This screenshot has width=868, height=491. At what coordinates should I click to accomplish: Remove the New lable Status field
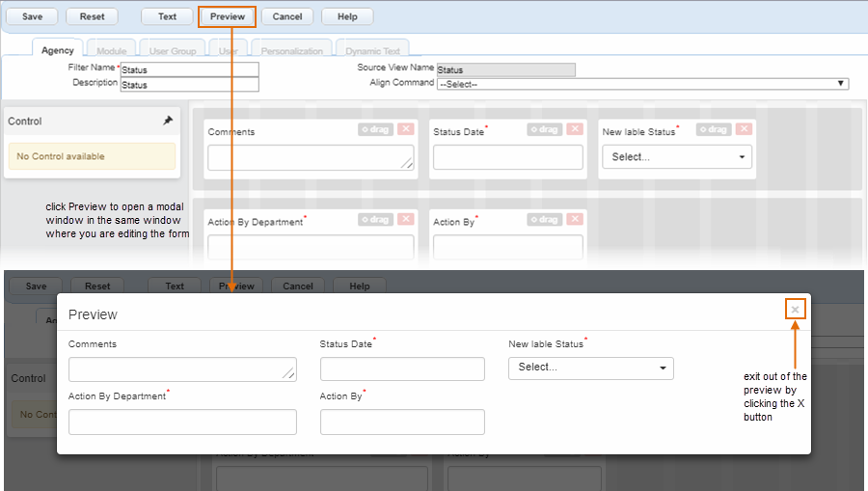745,129
